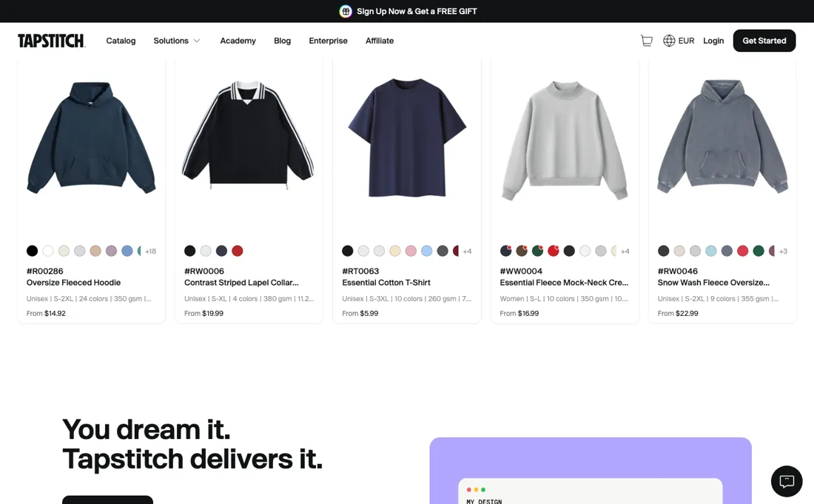
Task: Click the From $5.99 price
Action: pos(360,314)
